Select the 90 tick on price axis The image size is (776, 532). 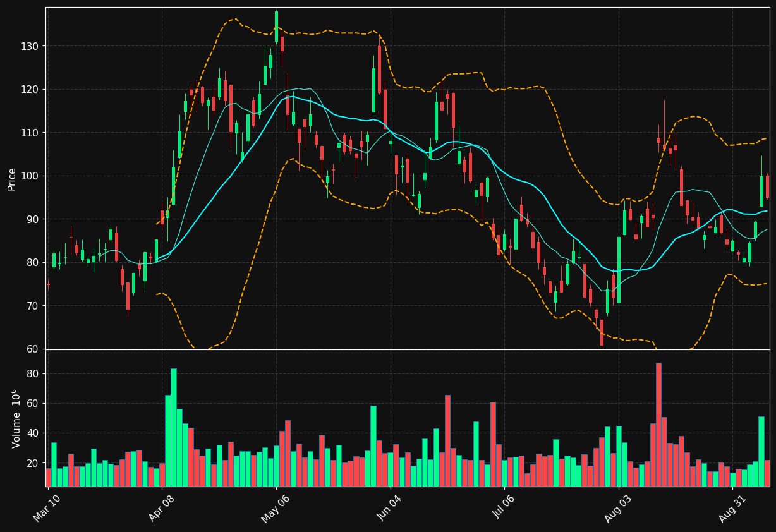point(32,219)
